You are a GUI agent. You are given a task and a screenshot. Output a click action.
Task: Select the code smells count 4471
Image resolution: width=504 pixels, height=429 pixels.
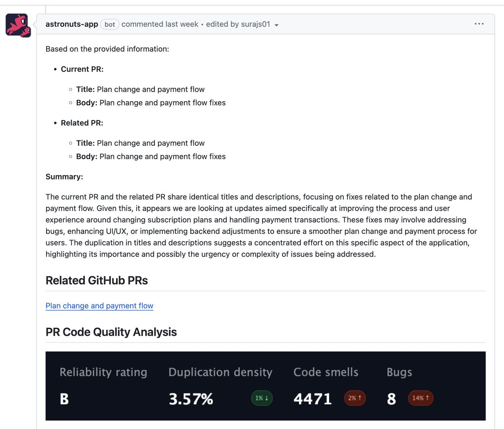[x=312, y=399]
